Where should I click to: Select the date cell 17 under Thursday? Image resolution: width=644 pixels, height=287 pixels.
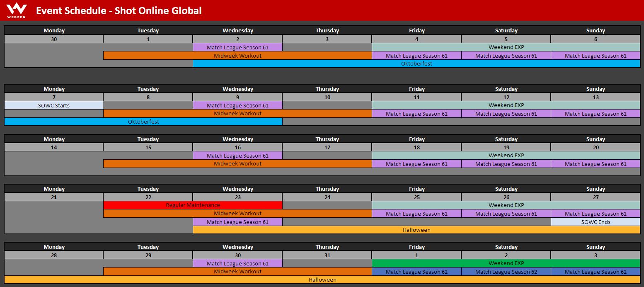click(x=327, y=147)
